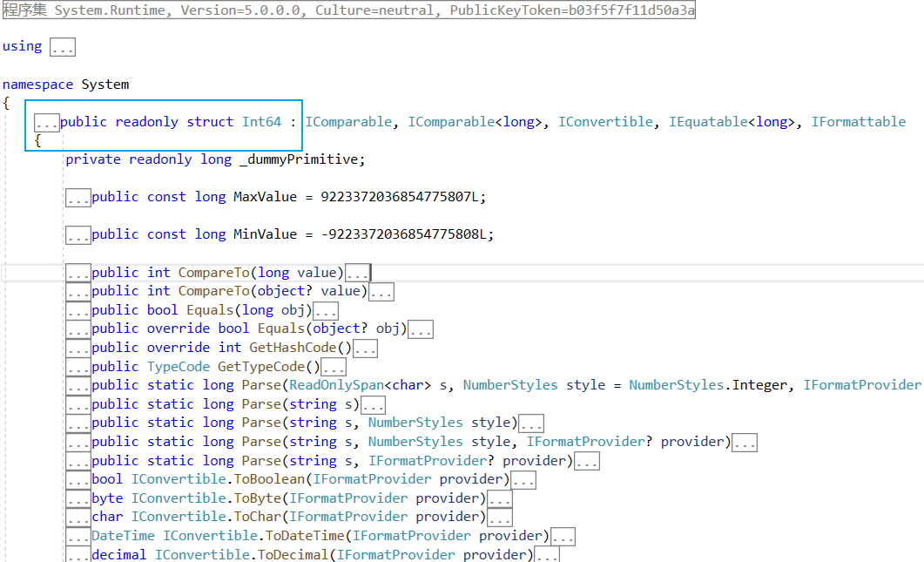The image size is (924, 562).
Task: Expand body of Parse with style and provider
Action: (745, 443)
